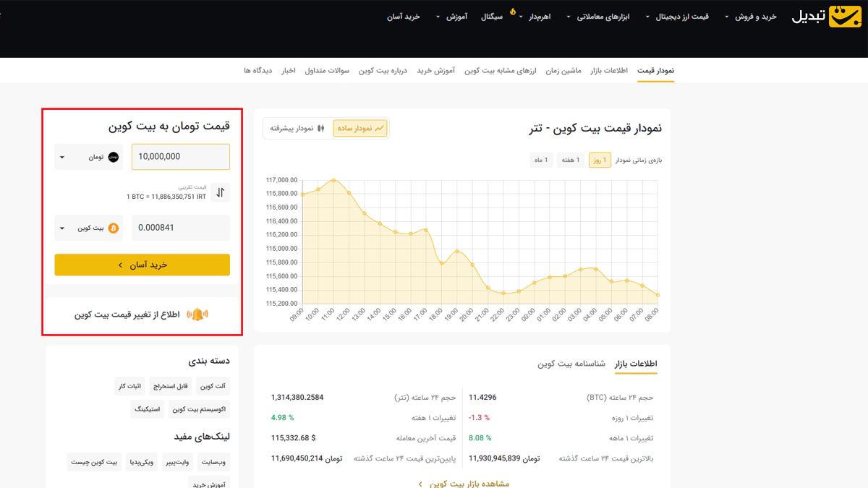
Task: Click the black Toman currency icon
Action: click(x=114, y=157)
